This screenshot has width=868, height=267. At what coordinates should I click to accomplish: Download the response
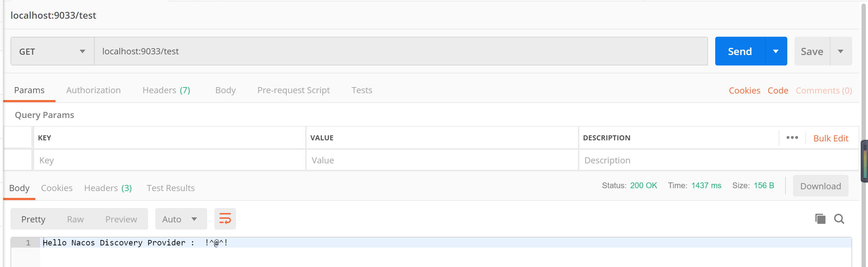tap(820, 186)
